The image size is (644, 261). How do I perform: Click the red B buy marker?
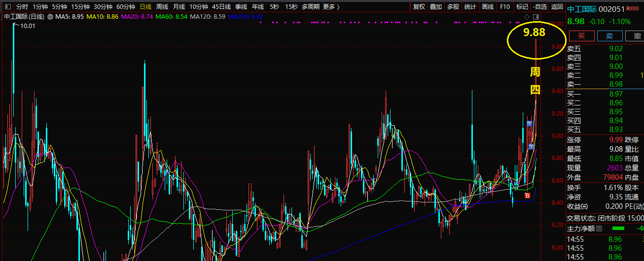[527, 196]
